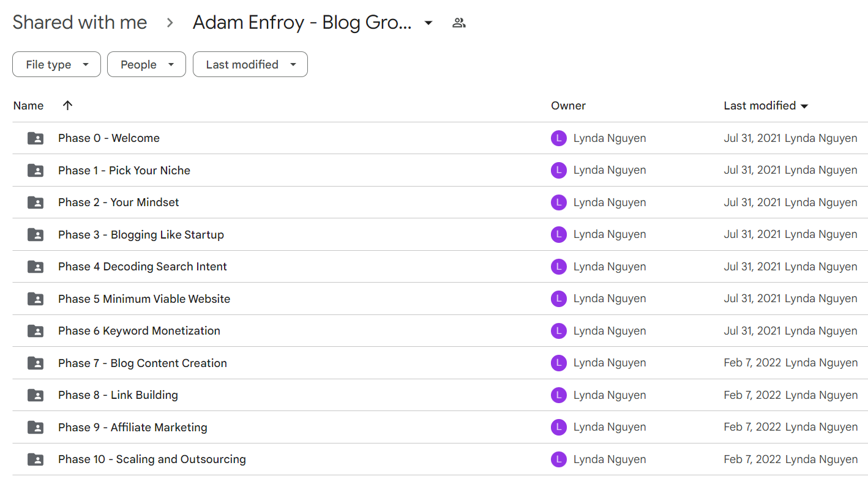The image size is (868, 501).
Task: Select Phase 3 - Blogging Like Startup folder
Action: (440, 234)
